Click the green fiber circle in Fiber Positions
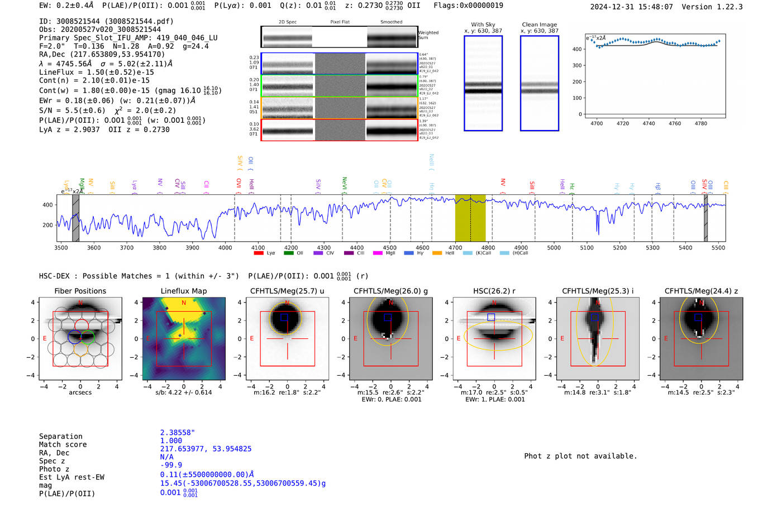The height and width of the screenshot is (532, 782). (x=88, y=337)
